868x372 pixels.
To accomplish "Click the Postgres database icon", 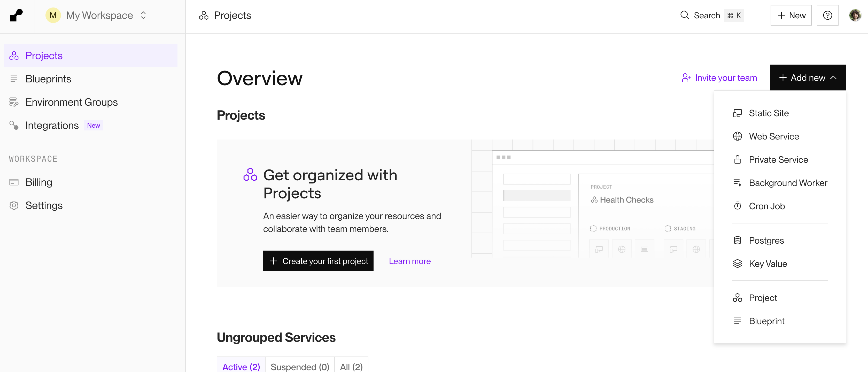I will (x=737, y=241).
